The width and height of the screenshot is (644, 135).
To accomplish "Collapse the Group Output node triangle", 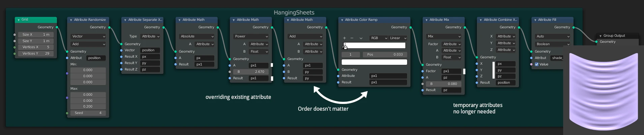I will pos(601,36).
